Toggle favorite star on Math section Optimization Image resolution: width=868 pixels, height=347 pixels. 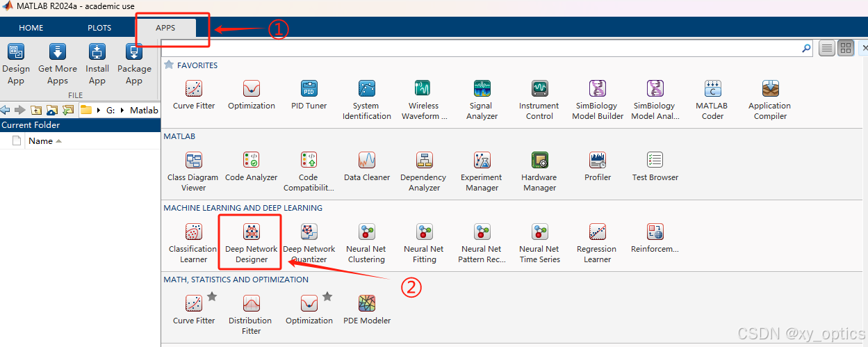(327, 297)
